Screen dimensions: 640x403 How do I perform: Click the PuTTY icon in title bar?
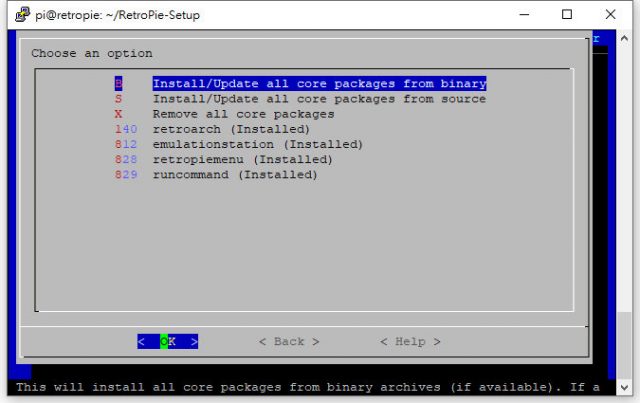pyautogui.click(x=22, y=15)
